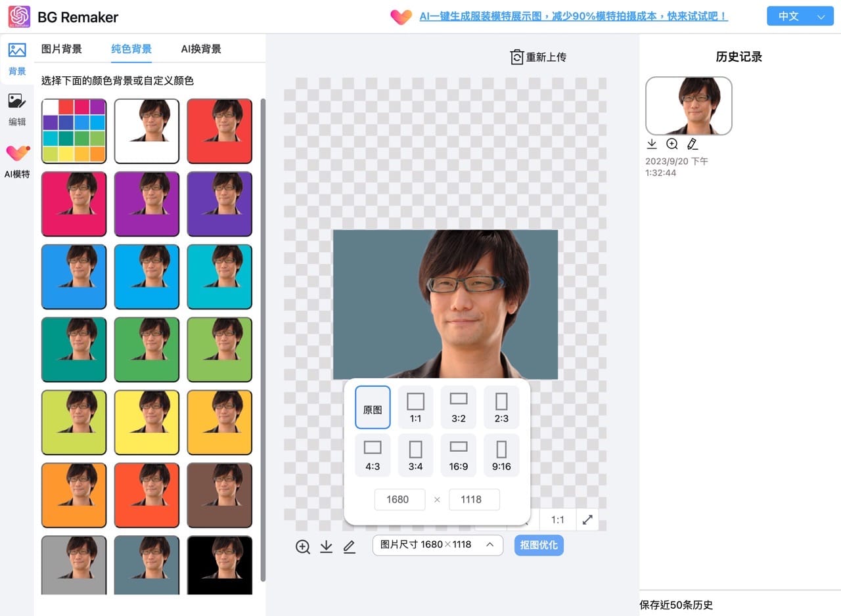Select the 3:4 aspect ratio
The width and height of the screenshot is (841, 616).
point(416,455)
